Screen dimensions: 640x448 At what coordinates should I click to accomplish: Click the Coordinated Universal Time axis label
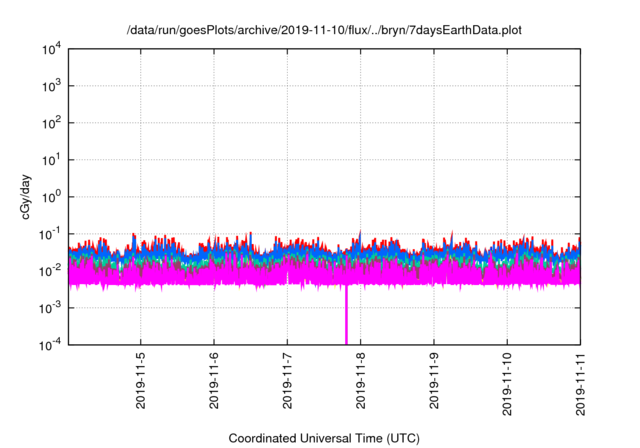(324, 438)
